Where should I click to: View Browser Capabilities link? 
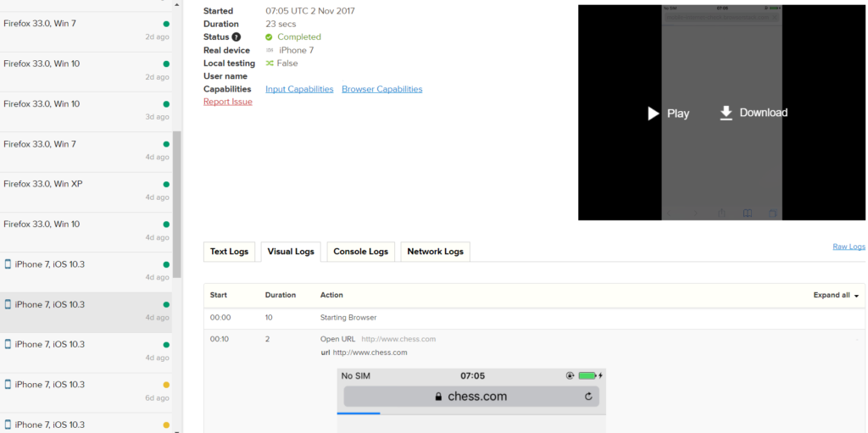[x=381, y=89]
